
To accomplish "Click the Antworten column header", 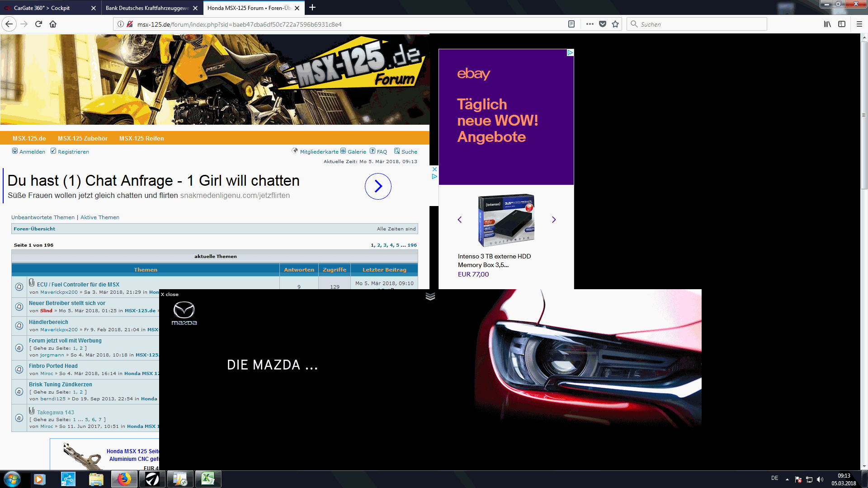I will coord(299,270).
